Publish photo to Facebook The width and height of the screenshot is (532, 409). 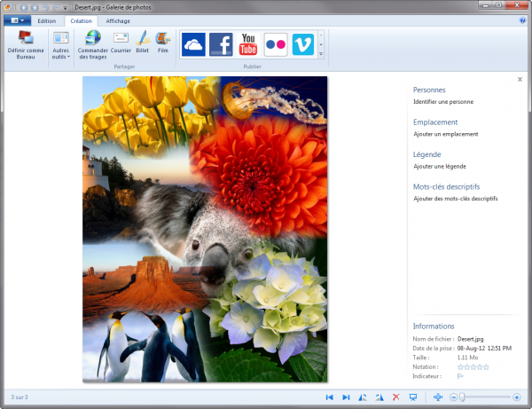pos(221,44)
